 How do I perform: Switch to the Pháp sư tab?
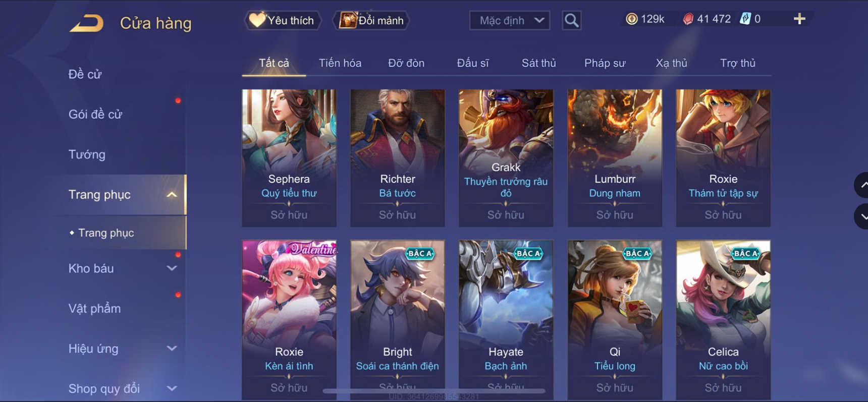[x=605, y=63]
